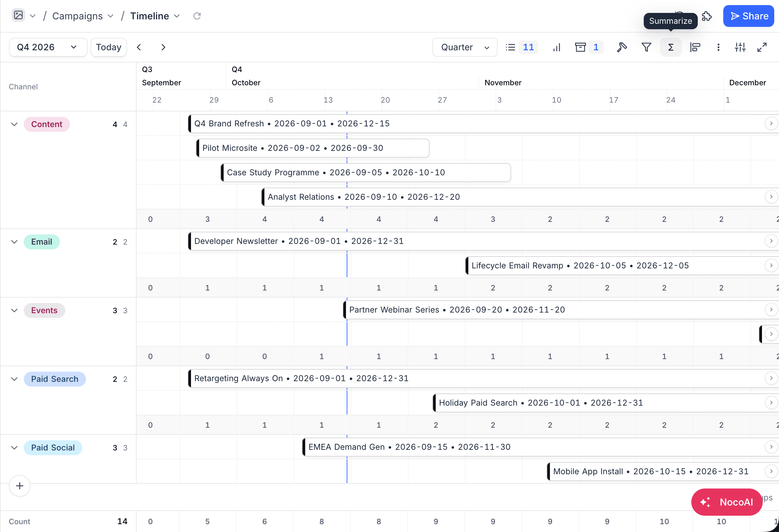Click arrow on EMEA Demand Gen row
779x532 pixels.
tap(771, 447)
